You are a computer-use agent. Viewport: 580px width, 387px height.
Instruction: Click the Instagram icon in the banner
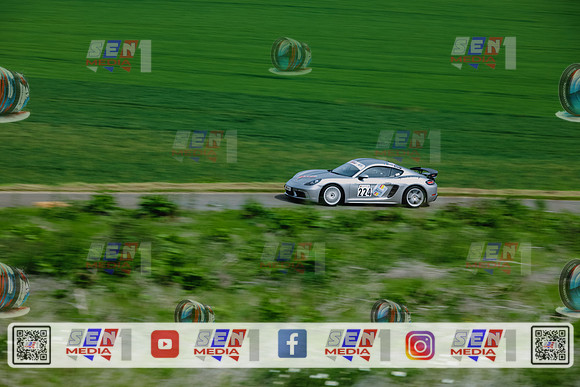(420, 345)
